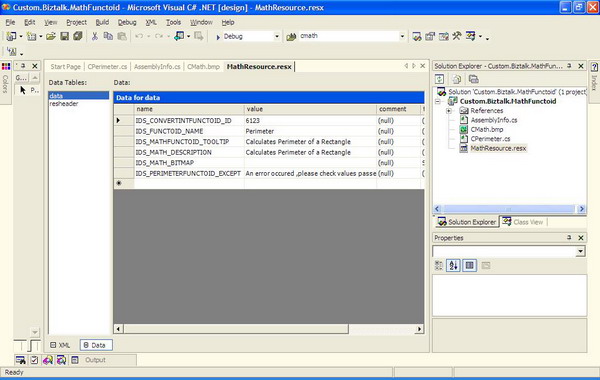This screenshot has height=380, width=600.
Task: Switch to XML view at the bottom
Action: [60, 345]
